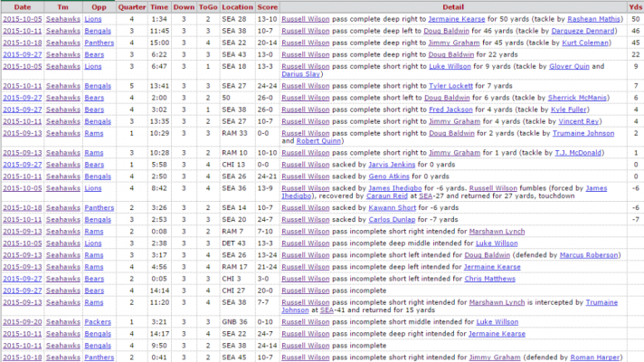Click the Score column header
Screen dimensions: 644x362
coord(268,7)
